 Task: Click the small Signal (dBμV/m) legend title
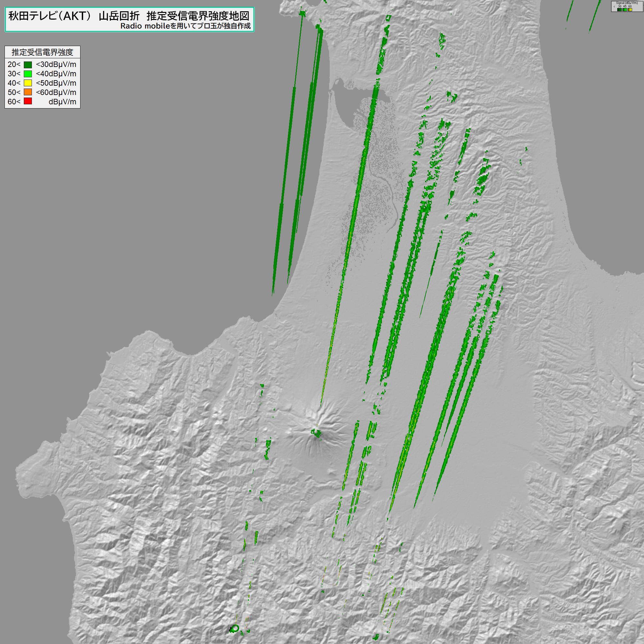click(627, 3)
